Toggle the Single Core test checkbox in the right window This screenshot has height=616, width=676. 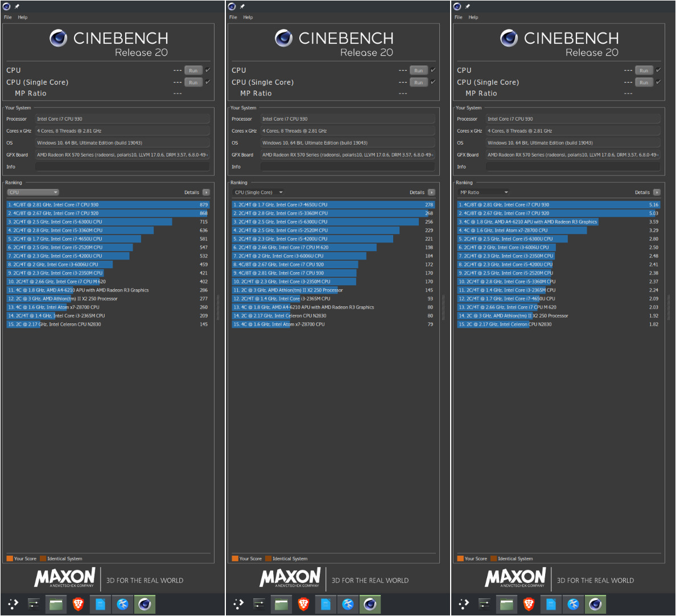pyautogui.click(x=658, y=82)
